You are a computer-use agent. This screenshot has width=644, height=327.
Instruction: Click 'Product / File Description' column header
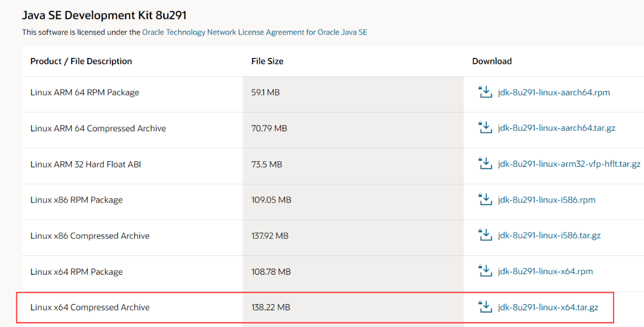82,61
